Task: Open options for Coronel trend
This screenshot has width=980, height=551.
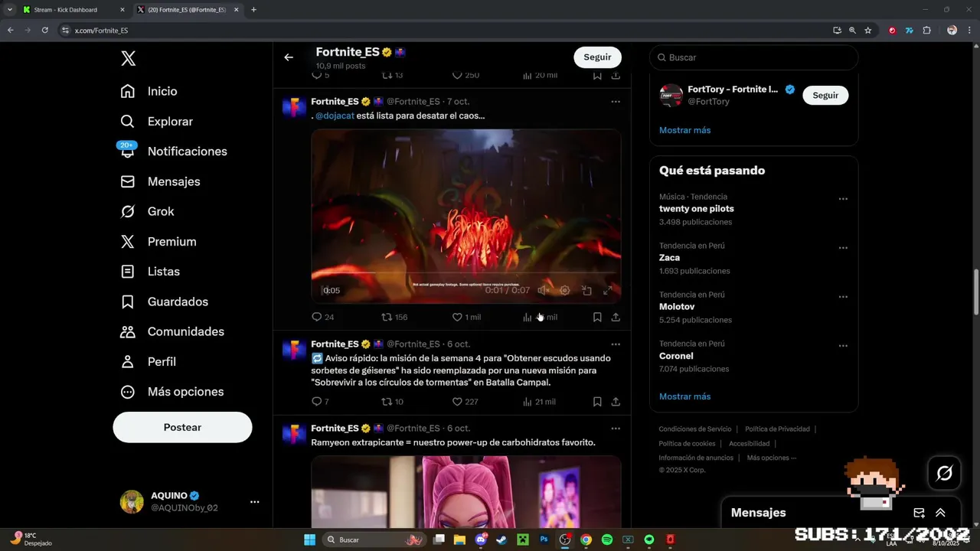Action: 843,346
